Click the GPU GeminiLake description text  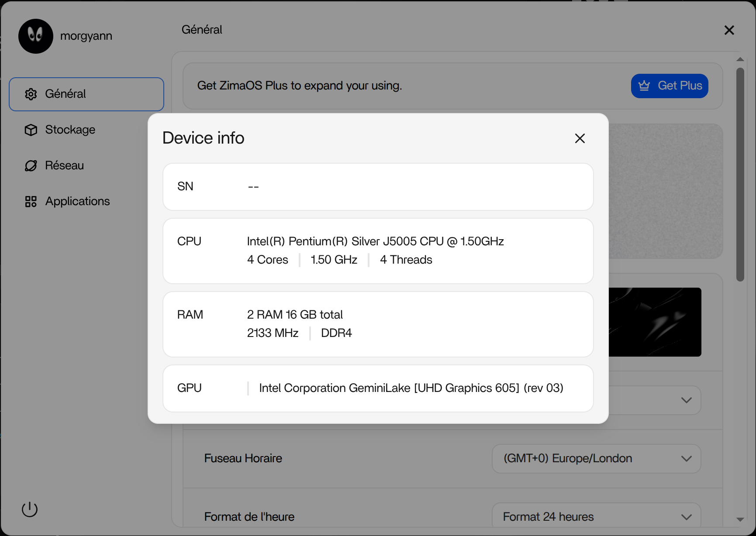tap(411, 388)
